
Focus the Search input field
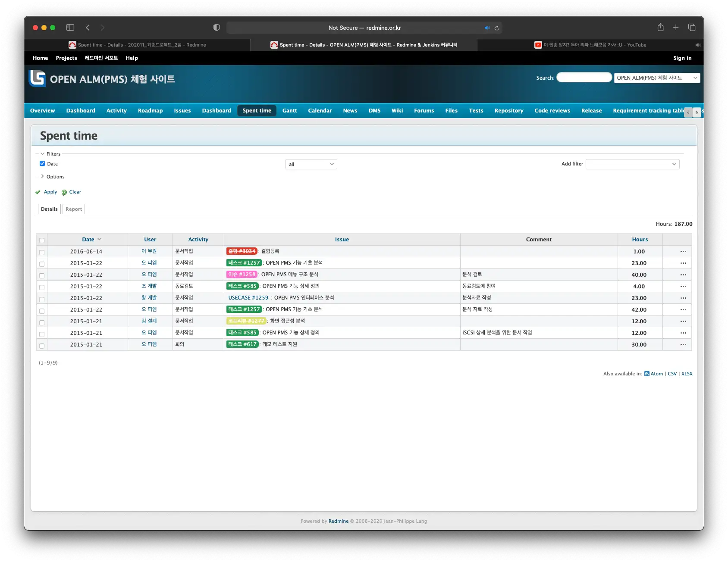(584, 78)
